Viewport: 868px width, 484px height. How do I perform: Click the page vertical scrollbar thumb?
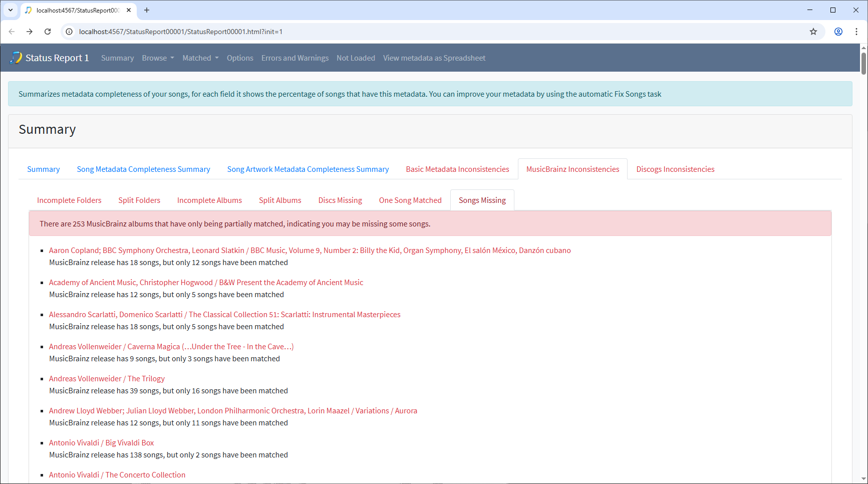point(863,63)
